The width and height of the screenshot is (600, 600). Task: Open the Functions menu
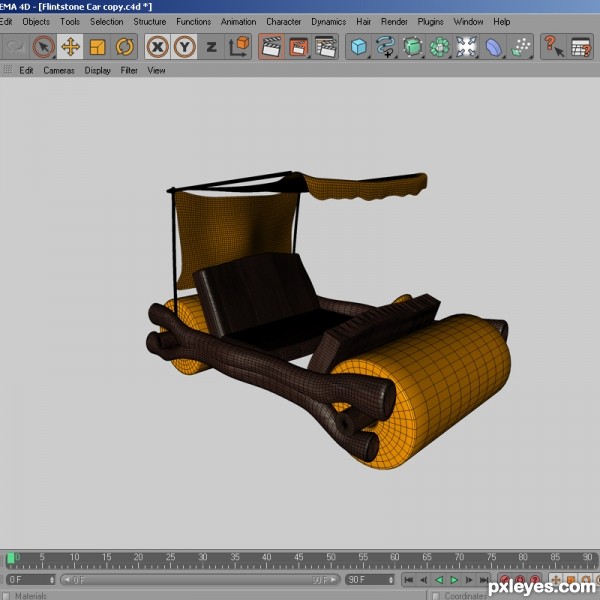tap(193, 22)
